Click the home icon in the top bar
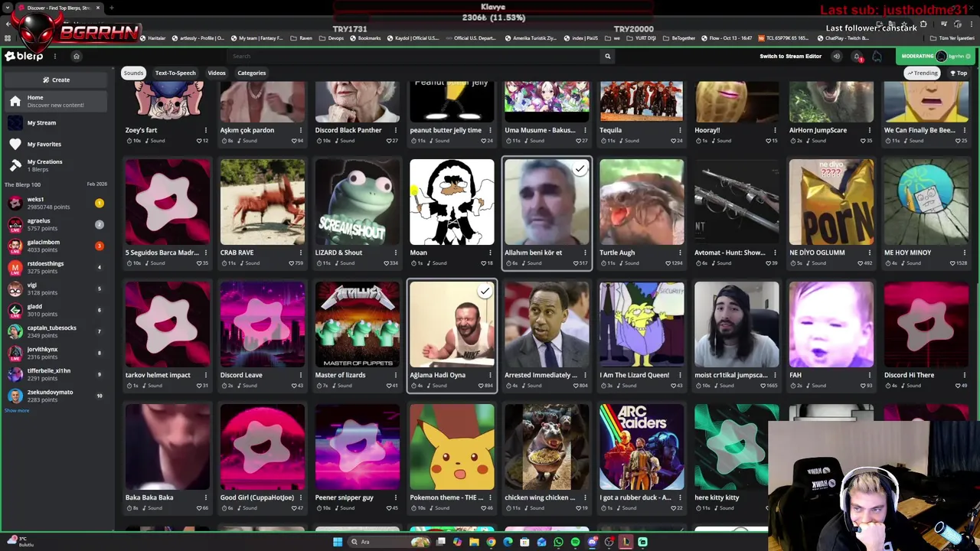 coord(77,56)
